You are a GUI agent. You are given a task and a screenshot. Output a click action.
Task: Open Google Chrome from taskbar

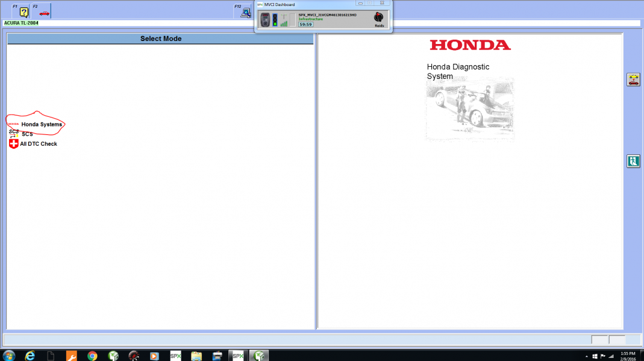(x=92, y=356)
